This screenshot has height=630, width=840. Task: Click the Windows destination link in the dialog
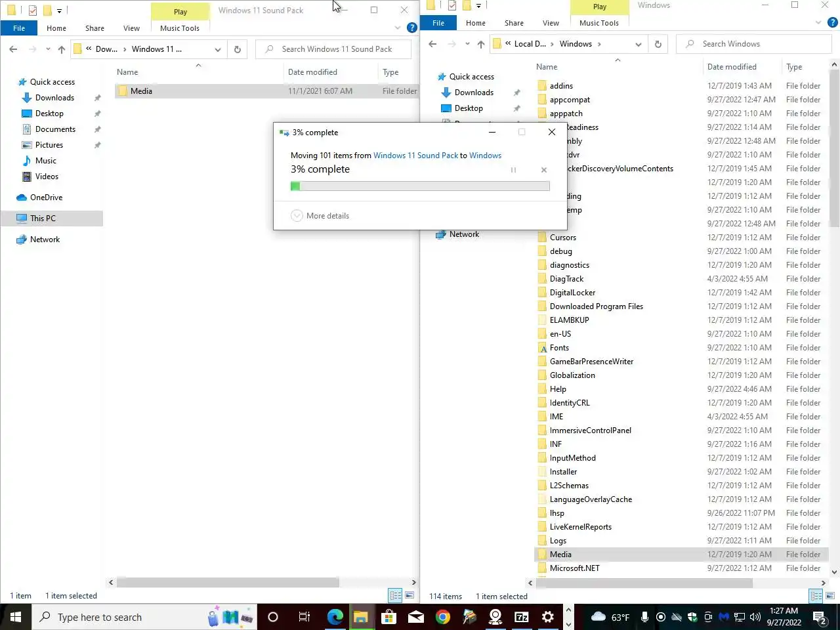pyautogui.click(x=485, y=156)
